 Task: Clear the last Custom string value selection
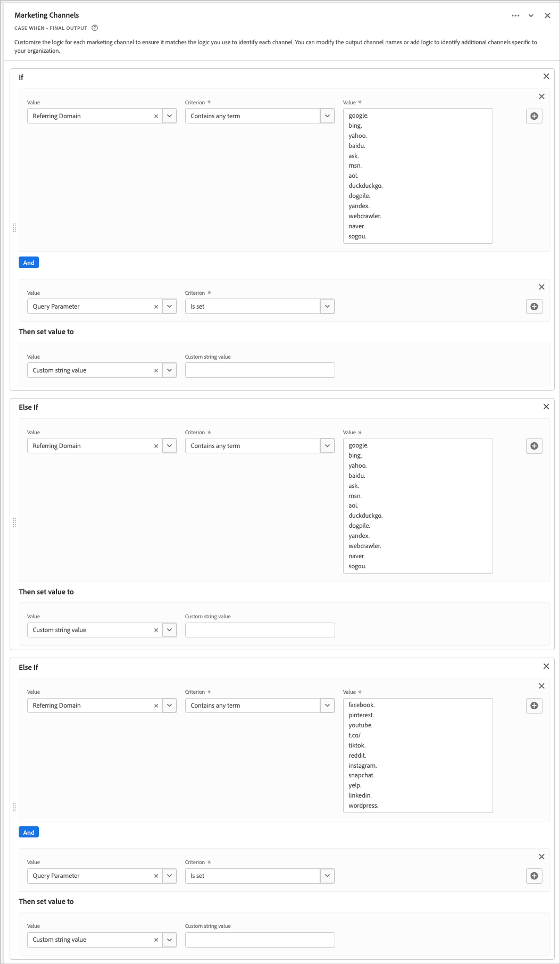click(x=156, y=940)
